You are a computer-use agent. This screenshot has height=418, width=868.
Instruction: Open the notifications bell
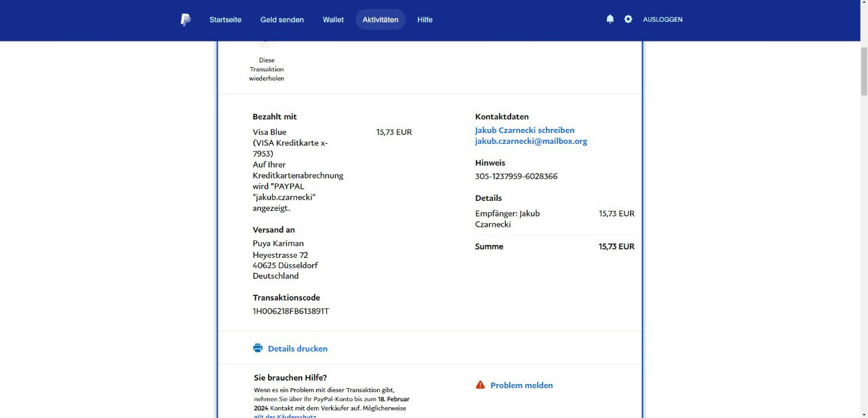[x=610, y=19]
